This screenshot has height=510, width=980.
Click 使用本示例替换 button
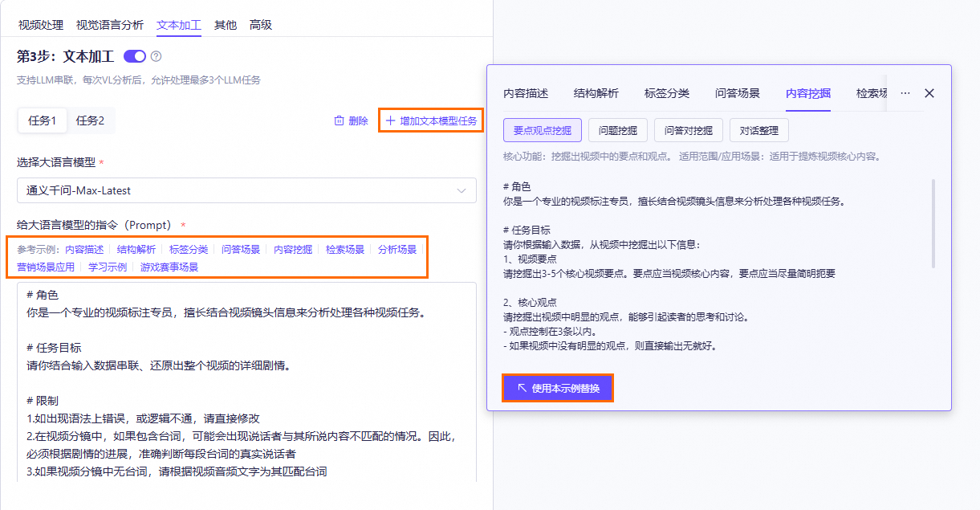point(558,388)
